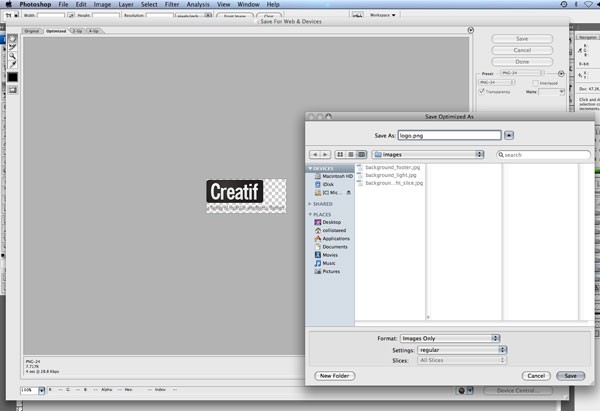The image size is (600, 411).
Task: Collapse the Places section
Action: [x=310, y=214]
